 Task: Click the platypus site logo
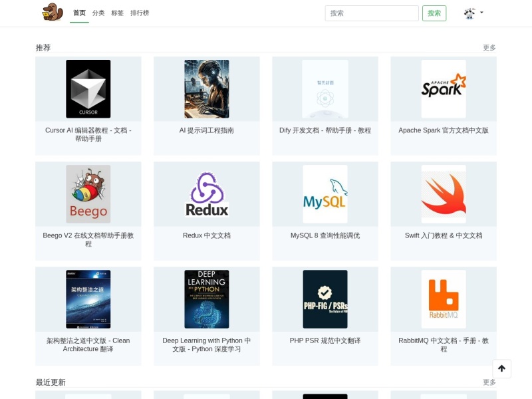(x=53, y=12)
